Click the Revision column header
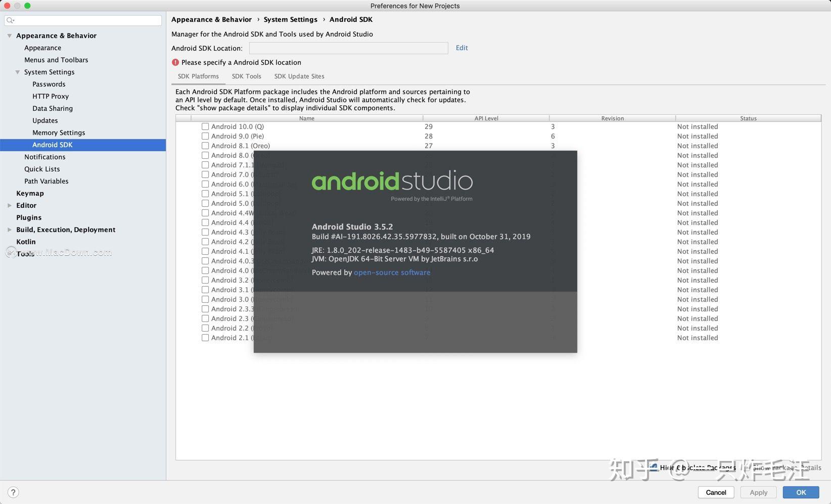The height and width of the screenshot is (504, 831). (613, 118)
